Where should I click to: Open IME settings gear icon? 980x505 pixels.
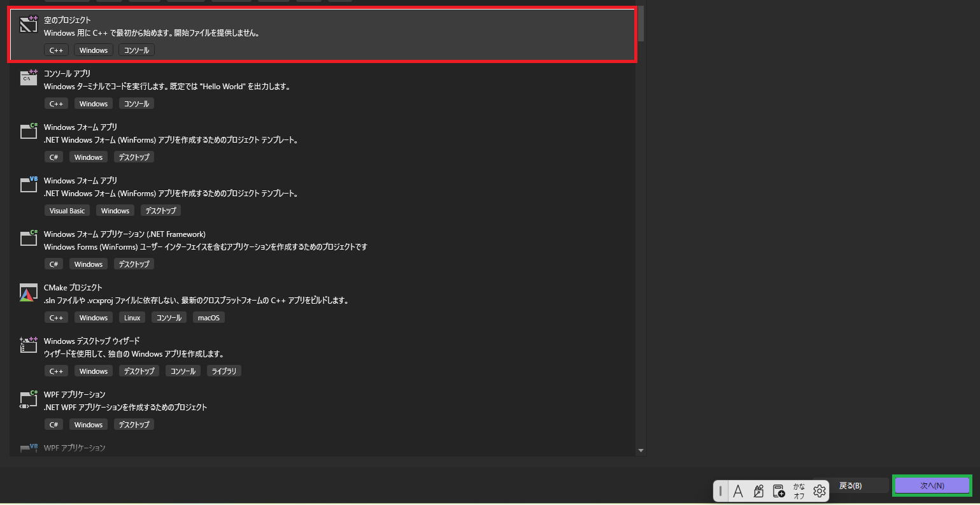820,491
